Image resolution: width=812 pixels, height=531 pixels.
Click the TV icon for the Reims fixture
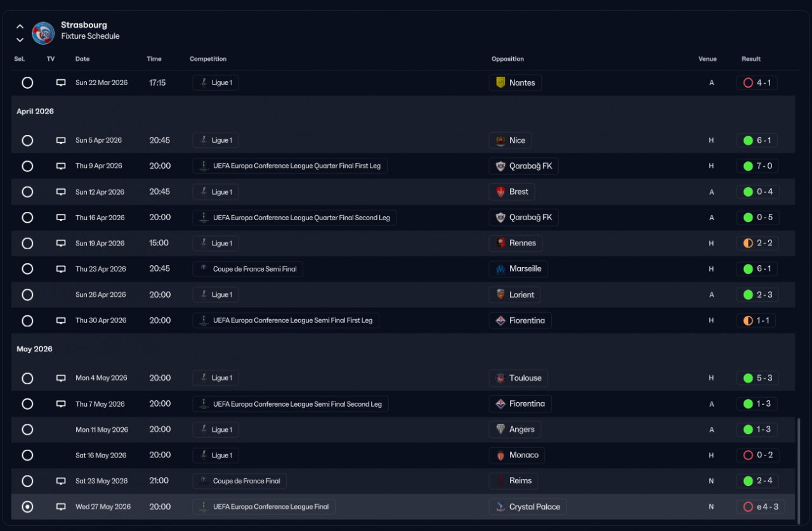pos(61,481)
